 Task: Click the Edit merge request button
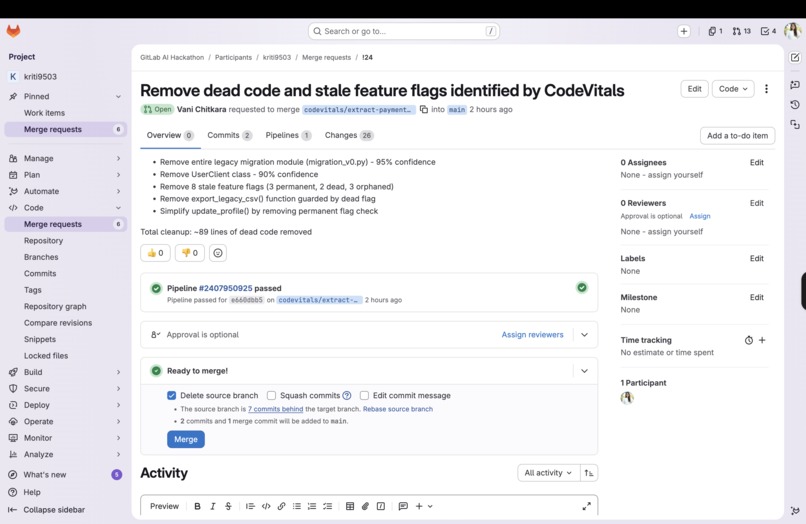694,89
